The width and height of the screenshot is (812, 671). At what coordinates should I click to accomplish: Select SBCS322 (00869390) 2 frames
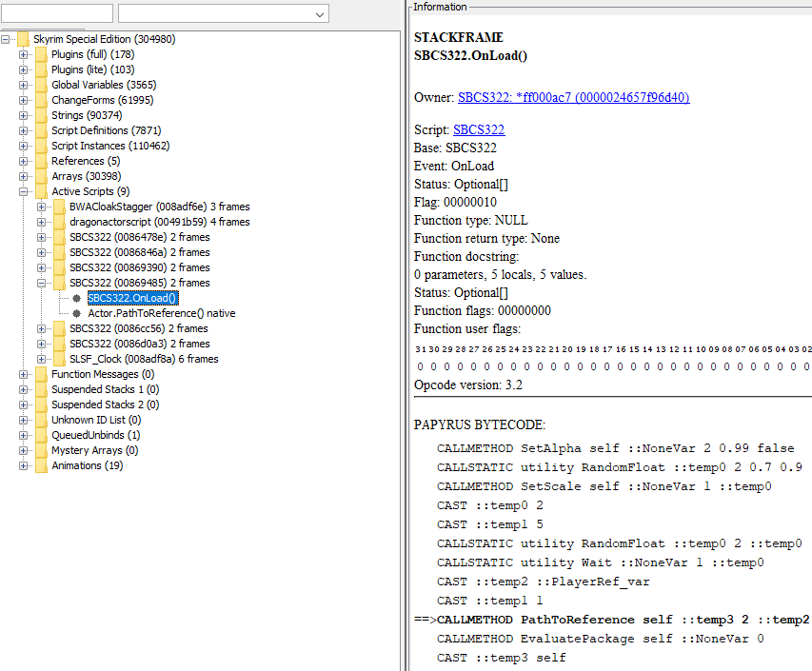click(x=140, y=267)
